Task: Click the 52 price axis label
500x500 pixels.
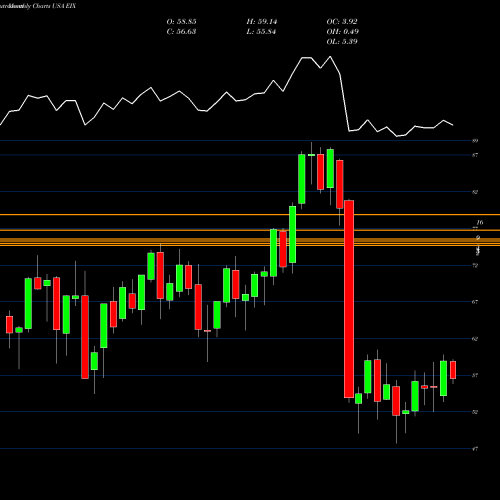Action: [x=475, y=412]
